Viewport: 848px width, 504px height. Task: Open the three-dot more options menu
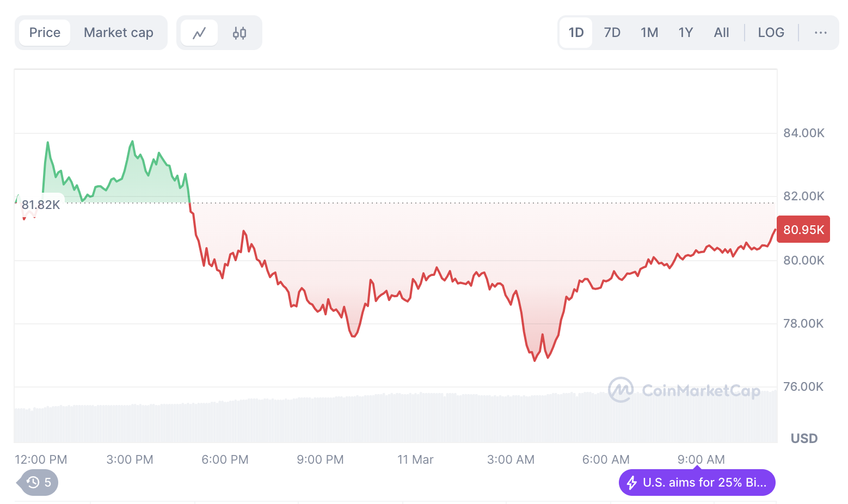pos(820,33)
